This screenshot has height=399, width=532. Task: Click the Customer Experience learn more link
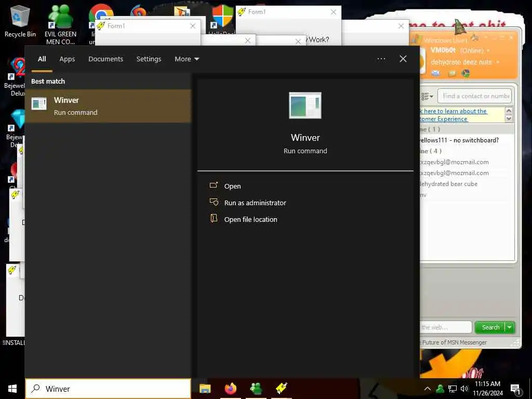pos(453,115)
